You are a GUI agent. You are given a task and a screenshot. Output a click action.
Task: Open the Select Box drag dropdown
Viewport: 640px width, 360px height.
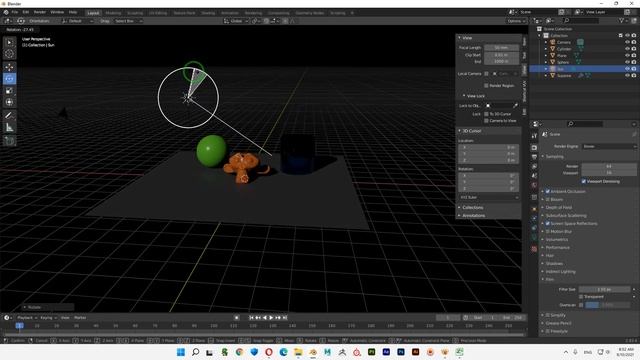coord(128,21)
